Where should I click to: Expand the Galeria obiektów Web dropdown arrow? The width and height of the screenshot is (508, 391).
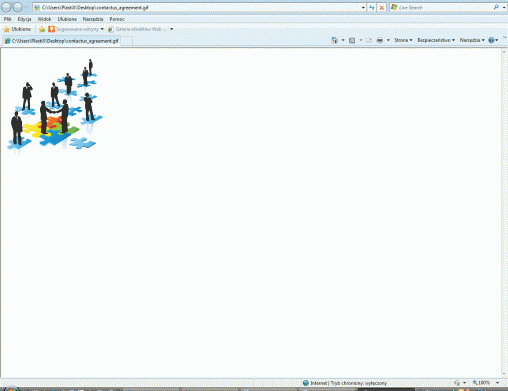pos(171,29)
